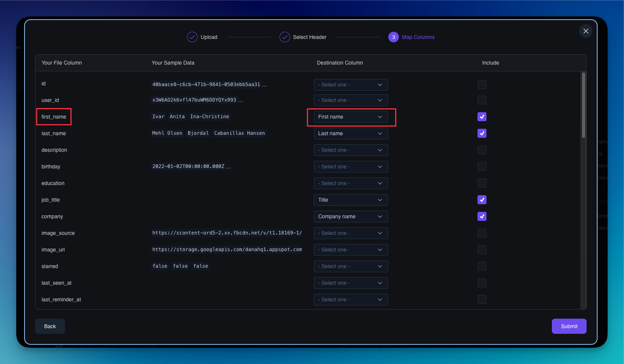Click the Upload step checkmark icon

pos(192,37)
